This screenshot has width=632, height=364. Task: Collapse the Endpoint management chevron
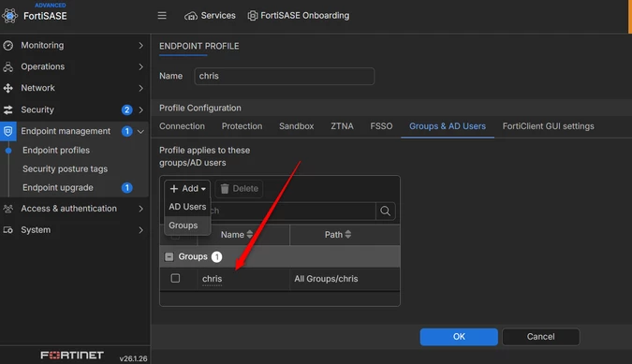(x=140, y=131)
